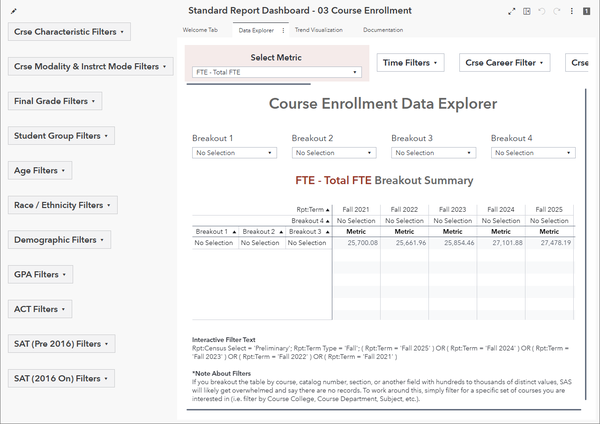The height and width of the screenshot is (424, 600).
Task: Open Select Metric FTE - Total FTE dropdown
Action: (x=277, y=72)
